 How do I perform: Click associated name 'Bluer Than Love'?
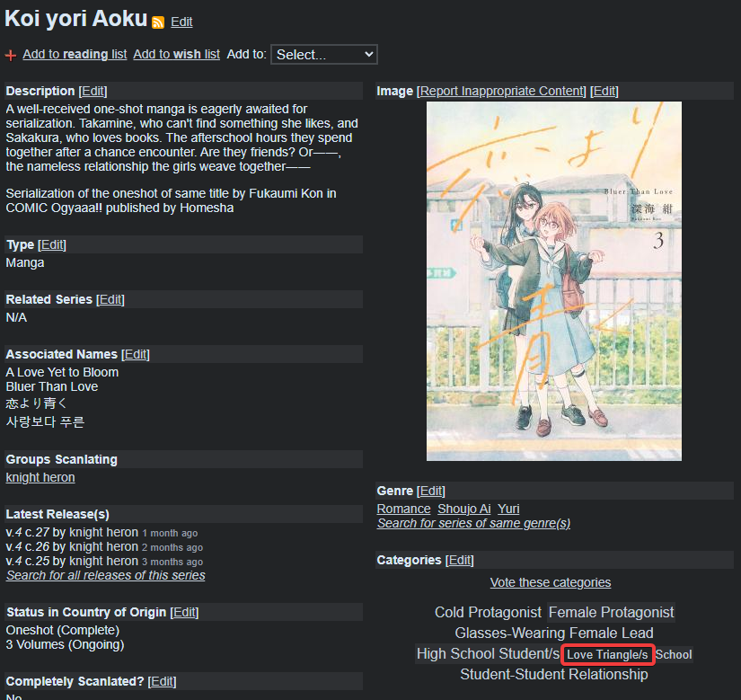[x=52, y=386]
